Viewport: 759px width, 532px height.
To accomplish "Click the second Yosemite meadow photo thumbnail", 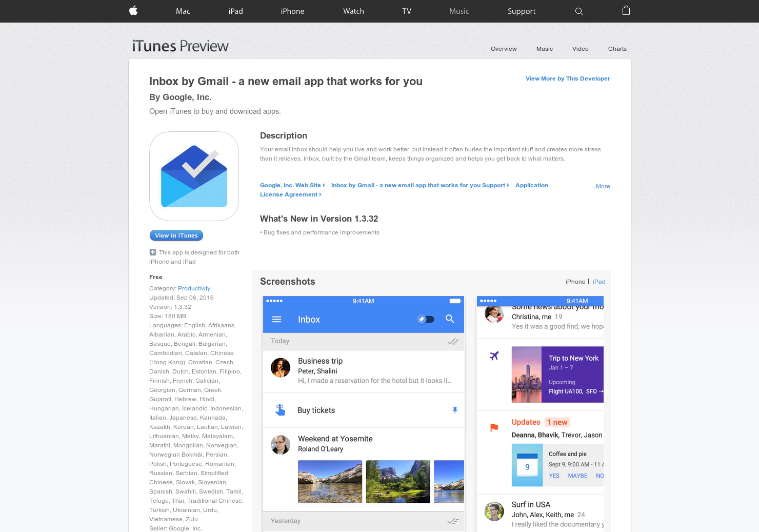I will point(398,481).
